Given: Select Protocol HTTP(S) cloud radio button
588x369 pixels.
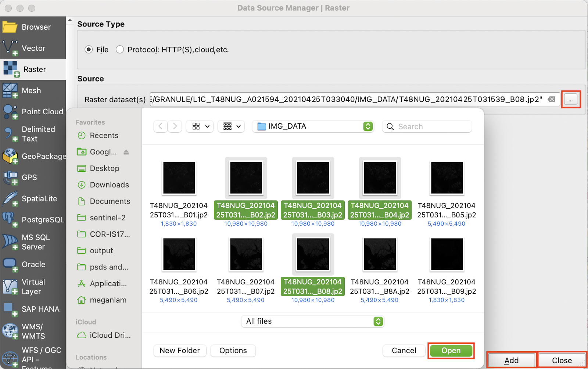Looking at the screenshot, I should tap(120, 50).
